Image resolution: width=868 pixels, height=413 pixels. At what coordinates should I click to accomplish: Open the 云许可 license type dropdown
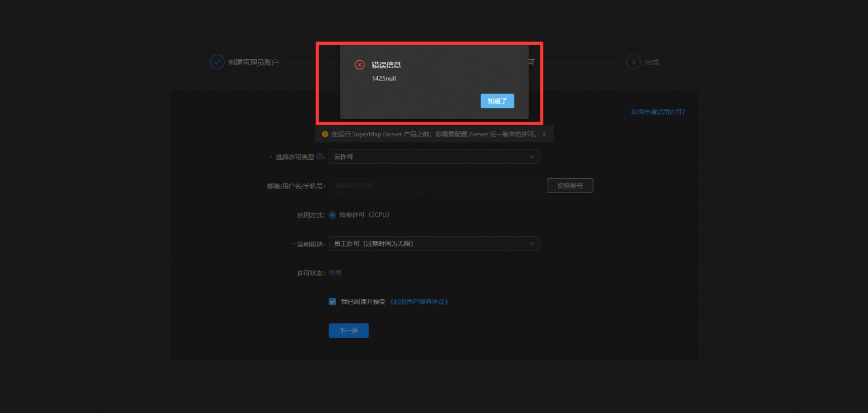434,157
